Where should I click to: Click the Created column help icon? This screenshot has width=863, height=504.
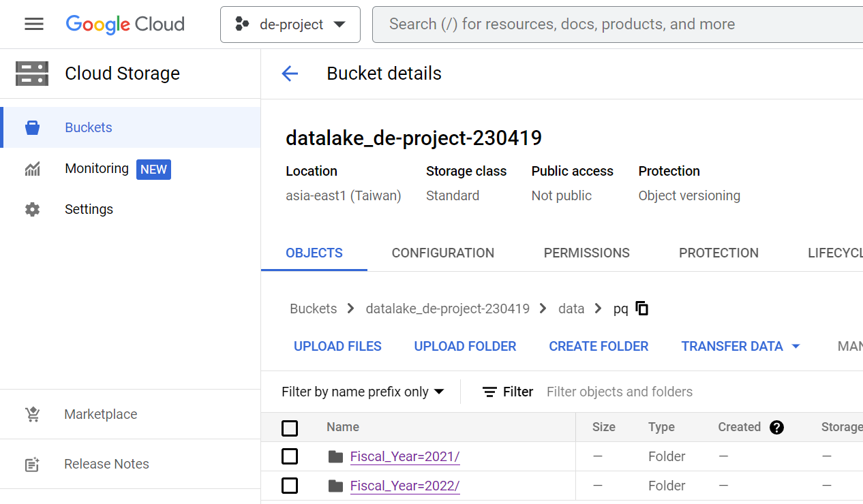(x=776, y=428)
